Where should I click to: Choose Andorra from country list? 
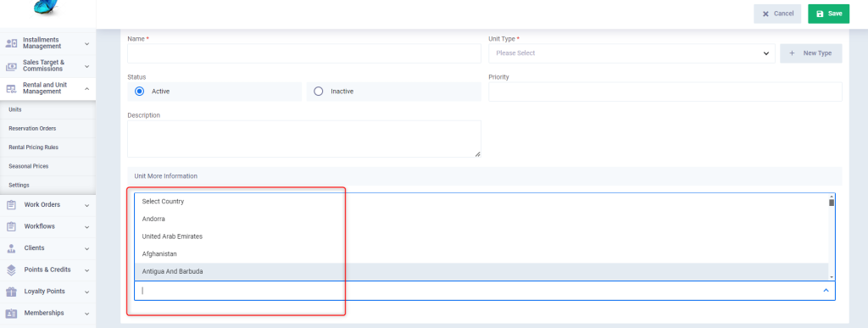point(481,219)
